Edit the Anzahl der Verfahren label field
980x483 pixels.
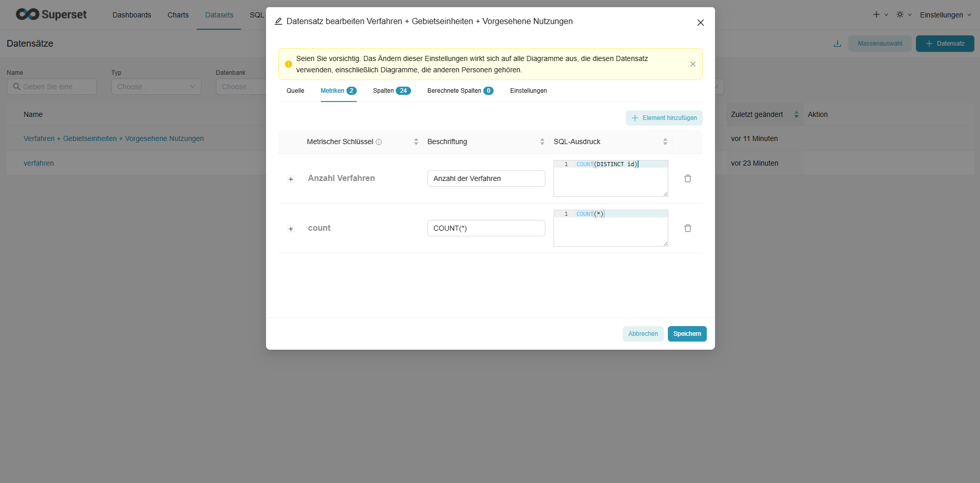486,178
